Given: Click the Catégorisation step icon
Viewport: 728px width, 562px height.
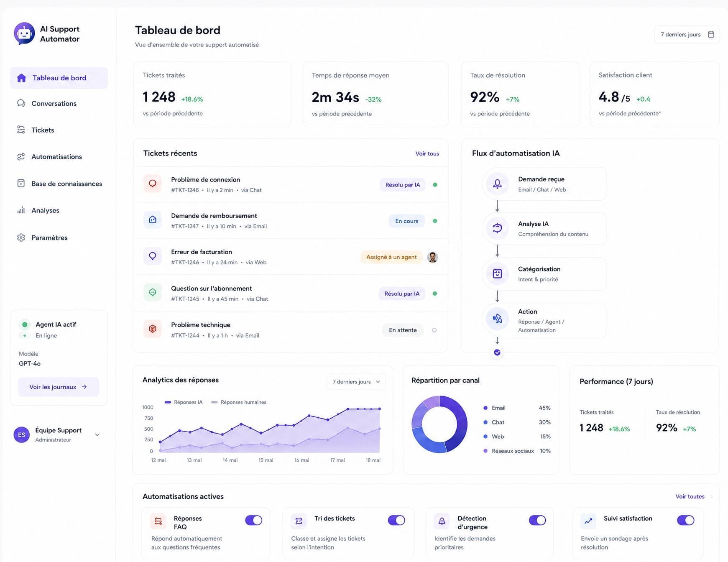Looking at the screenshot, I should pos(497,273).
